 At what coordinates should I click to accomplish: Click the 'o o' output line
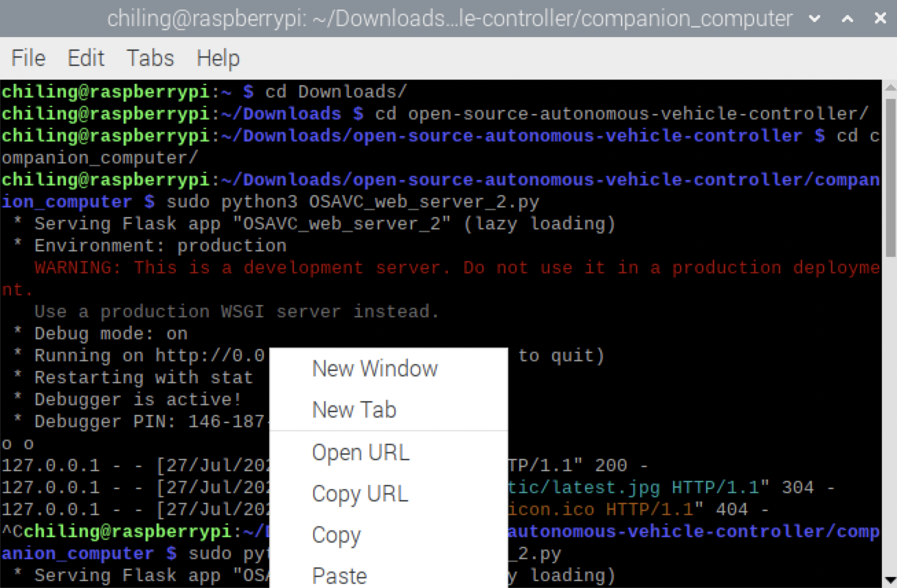(x=18, y=443)
